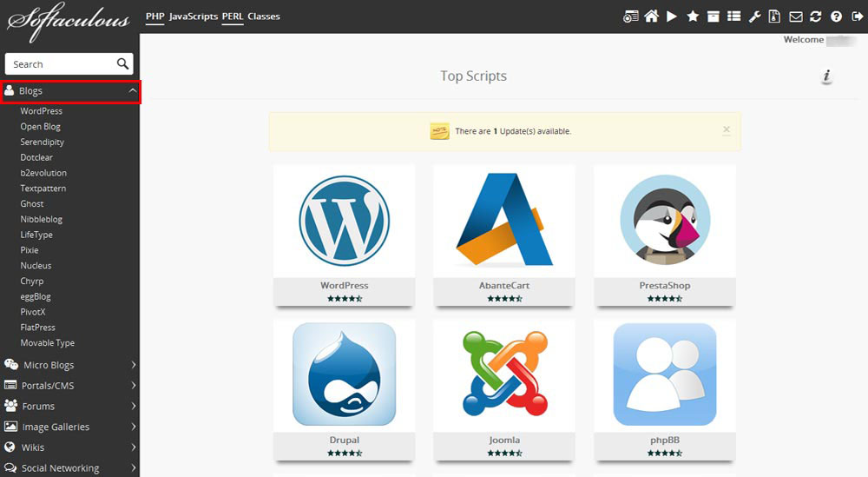868x477 pixels.
Task: Open WordPress in Blogs list
Action: (42, 111)
